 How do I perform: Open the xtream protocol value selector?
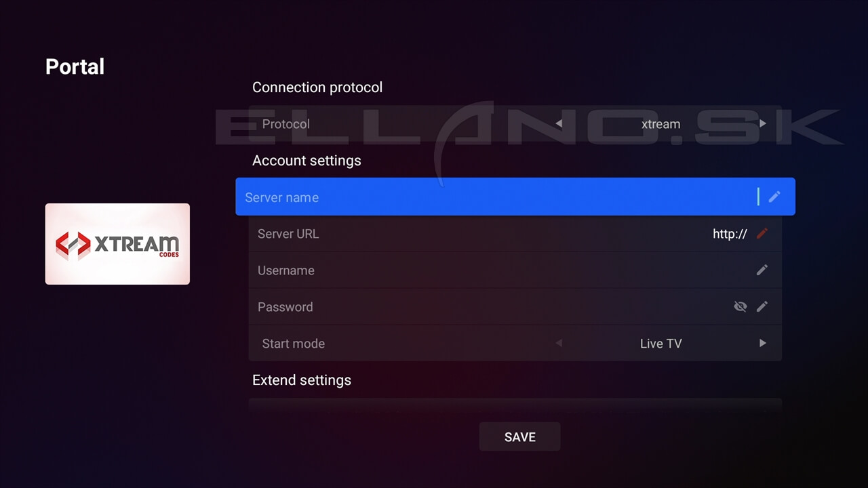click(660, 124)
